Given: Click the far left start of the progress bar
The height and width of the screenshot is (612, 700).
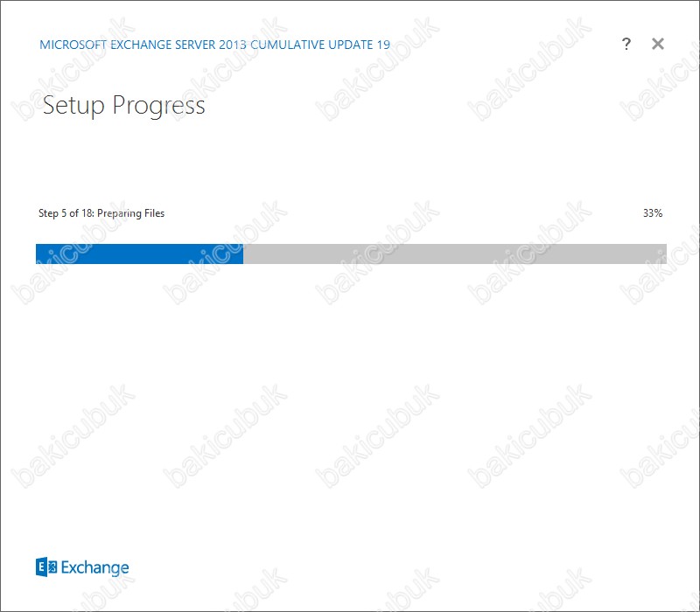Looking at the screenshot, I should pyautogui.click(x=38, y=254).
